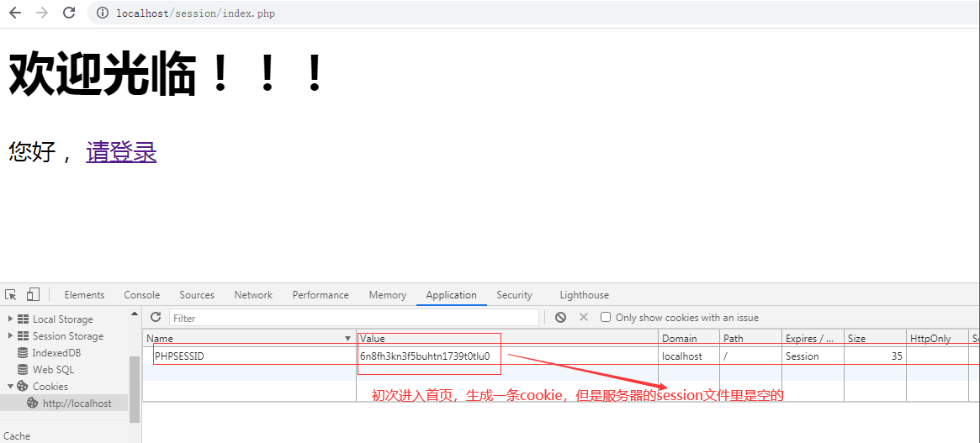The height and width of the screenshot is (443, 980).
Task: Delete selected cookie with the X icon
Action: pos(584,318)
